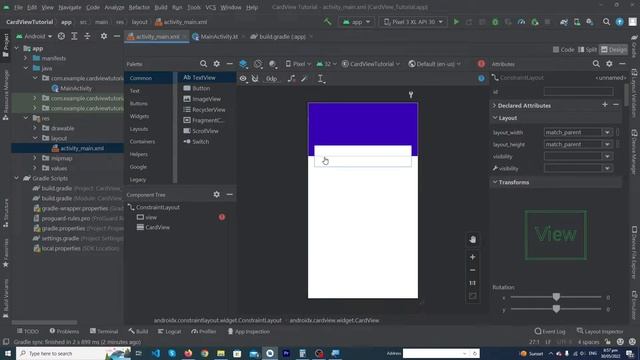Open the layout_width value dropdown

(x=607, y=132)
